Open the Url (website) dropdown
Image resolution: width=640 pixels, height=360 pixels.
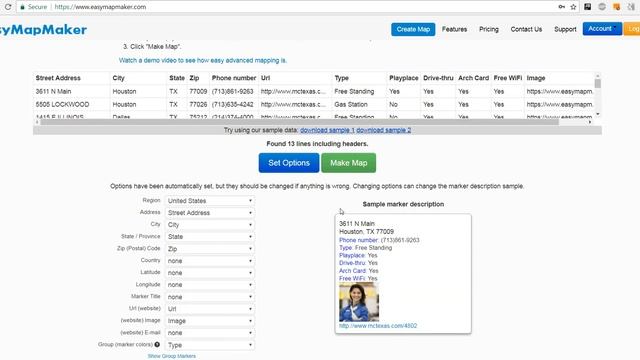point(210,309)
